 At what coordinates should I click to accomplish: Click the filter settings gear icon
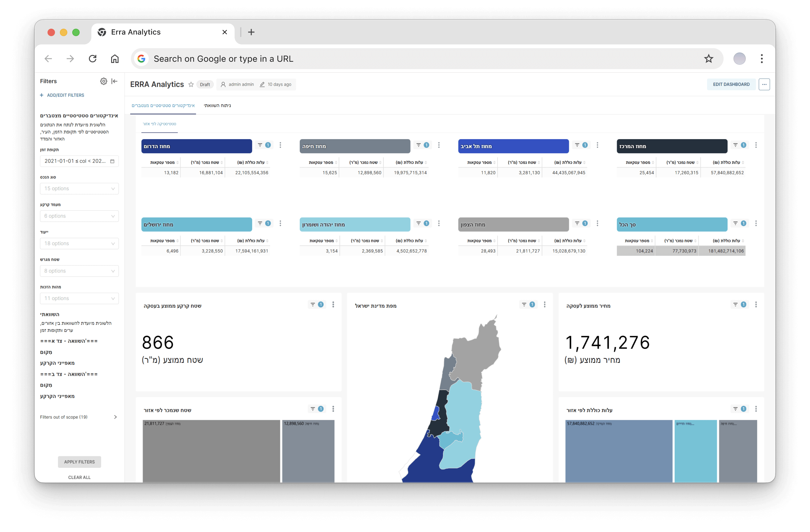click(x=103, y=81)
